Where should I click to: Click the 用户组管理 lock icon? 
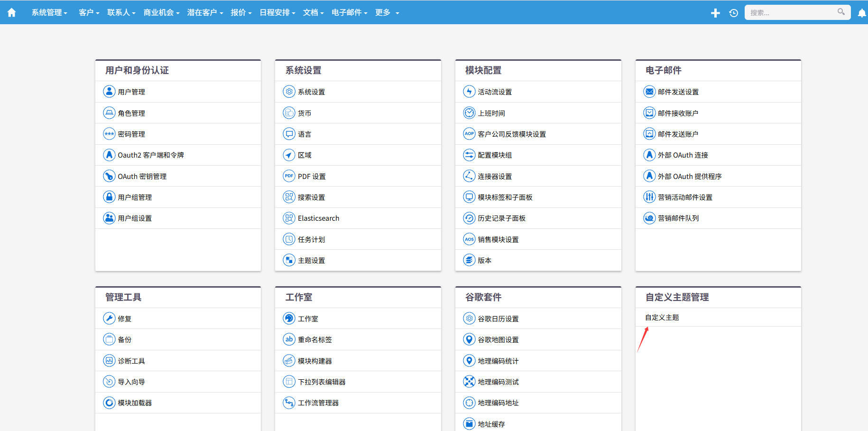pyautogui.click(x=109, y=197)
